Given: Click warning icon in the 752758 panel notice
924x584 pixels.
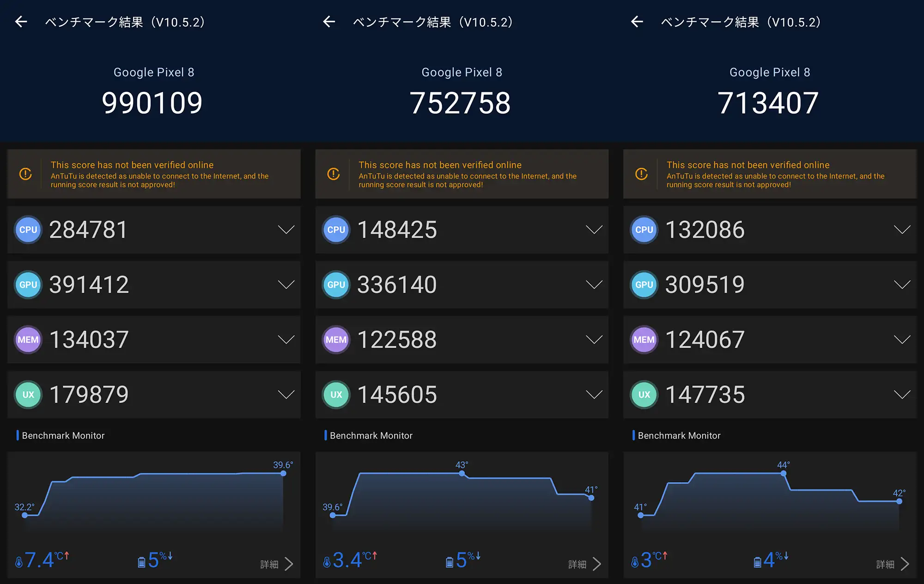Looking at the screenshot, I should 334,174.
